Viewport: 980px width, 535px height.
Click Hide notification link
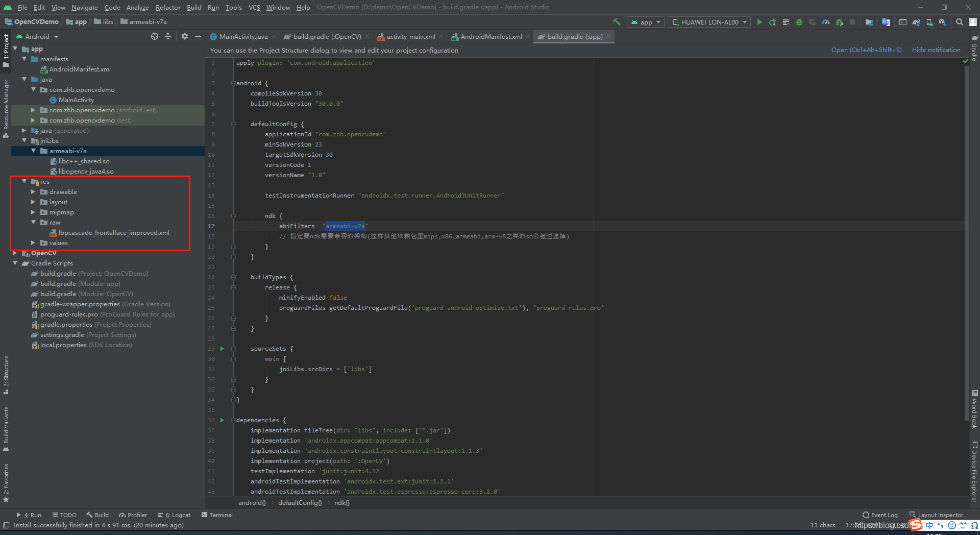pyautogui.click(x=936, y=50)
